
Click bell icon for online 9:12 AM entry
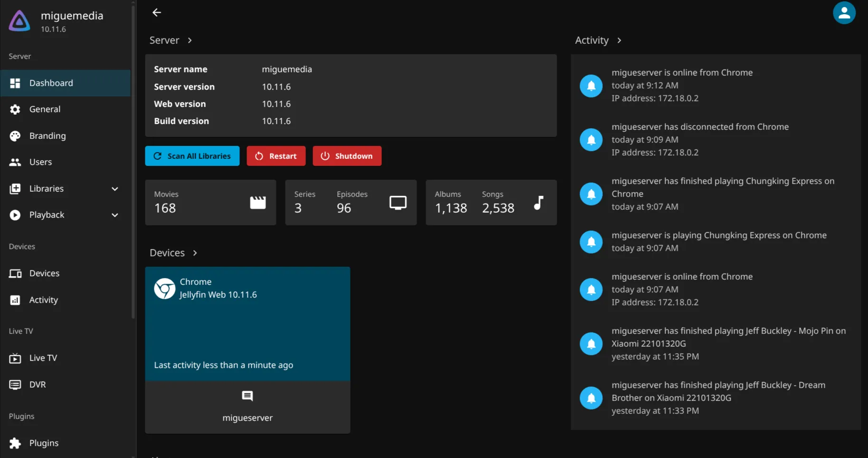point(591,86)
